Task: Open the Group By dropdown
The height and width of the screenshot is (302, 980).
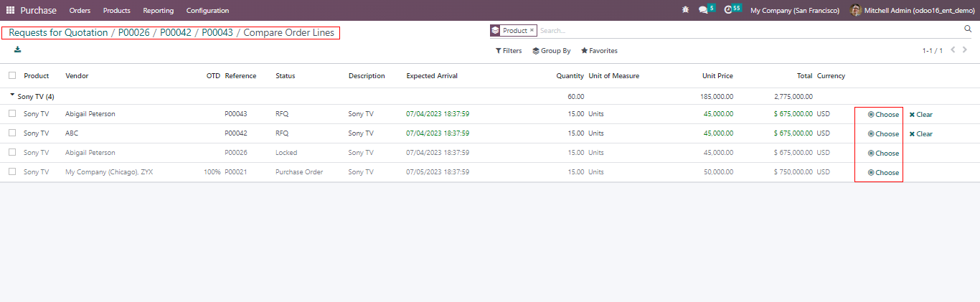Action: point(552,51)
